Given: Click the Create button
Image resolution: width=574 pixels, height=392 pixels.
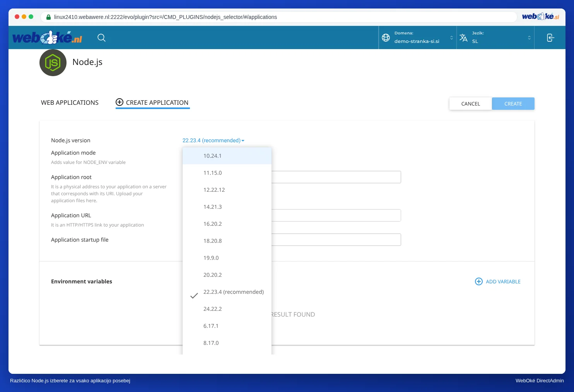Looking at the screenshot, I should [x=513, y=104].
